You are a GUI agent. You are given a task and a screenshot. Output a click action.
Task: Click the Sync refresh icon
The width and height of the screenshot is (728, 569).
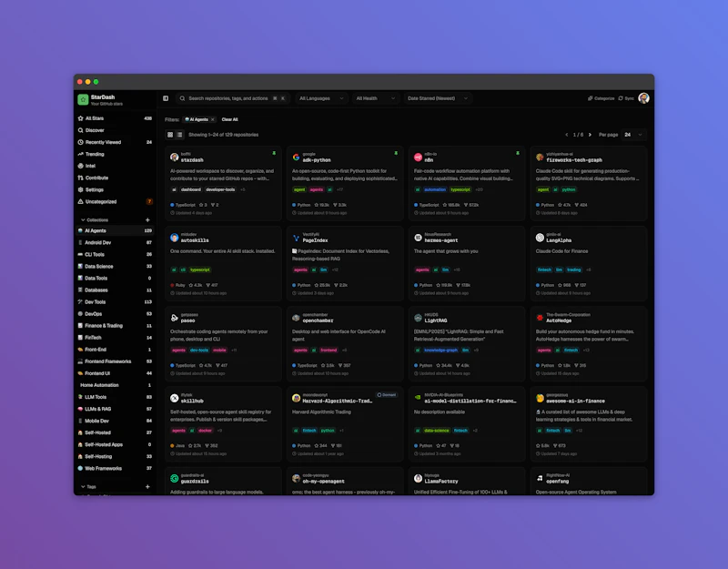621,98
